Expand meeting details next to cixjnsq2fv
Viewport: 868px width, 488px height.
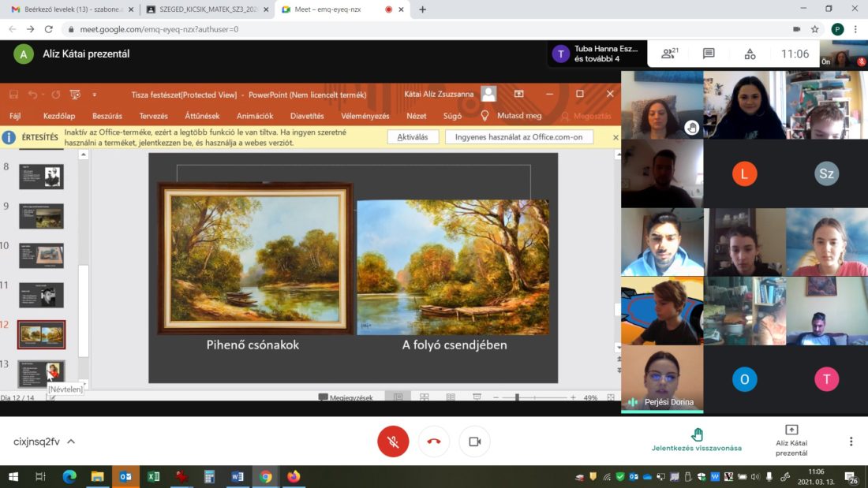71,441
